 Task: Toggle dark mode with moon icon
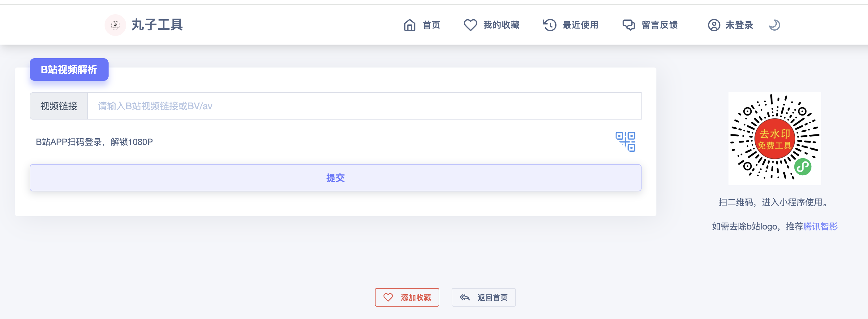pyautogui.click(x=774, y=25)
